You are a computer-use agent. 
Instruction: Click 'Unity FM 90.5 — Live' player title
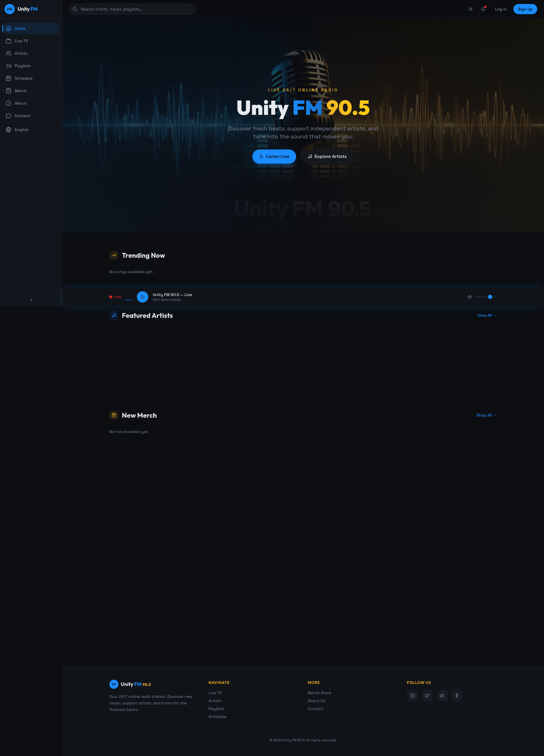[172, 295]
